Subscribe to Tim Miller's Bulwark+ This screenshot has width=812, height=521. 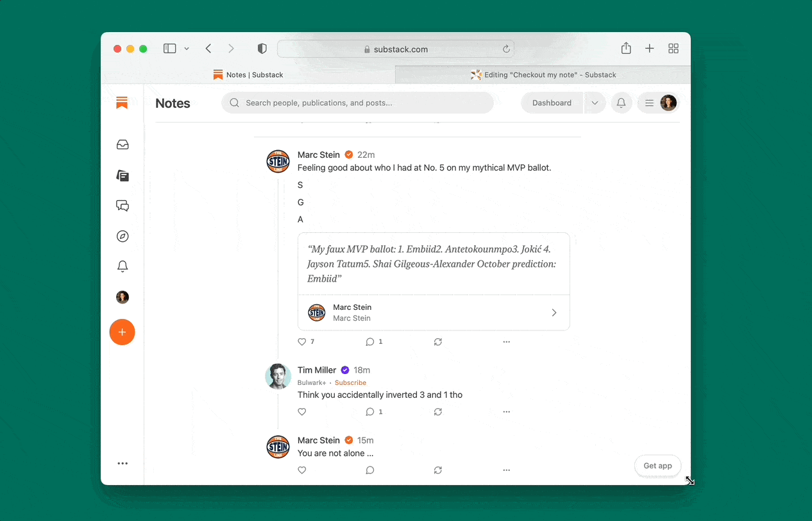tap(350, 382)
